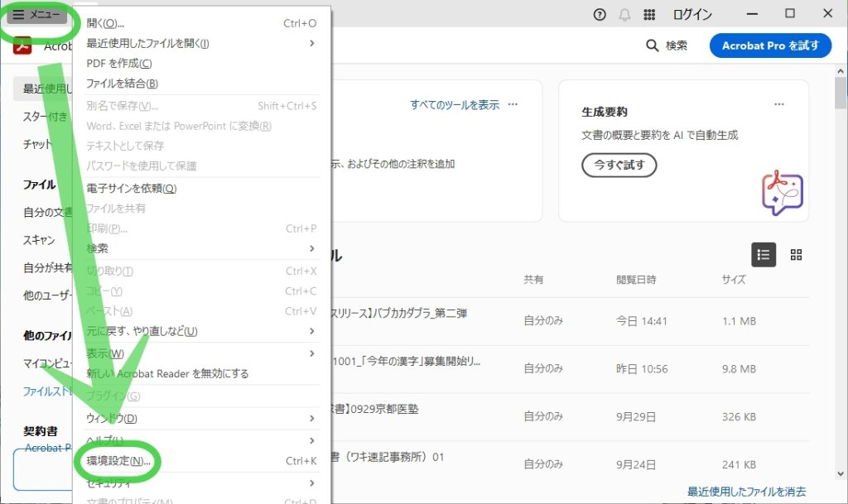The width and height of the screenshot is (848, 504).
Task: Expand 元に戻す、やり直しなど submenu
Action: 312,331
